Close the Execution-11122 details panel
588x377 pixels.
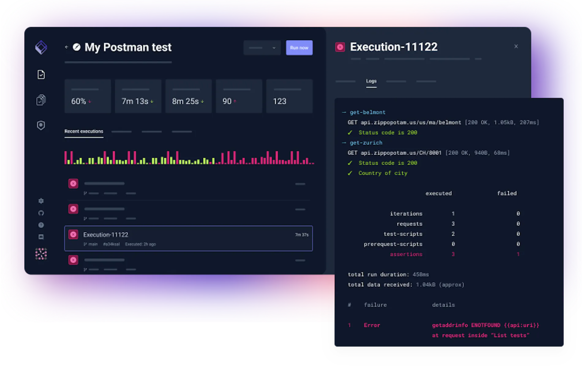tap(516, 47)
